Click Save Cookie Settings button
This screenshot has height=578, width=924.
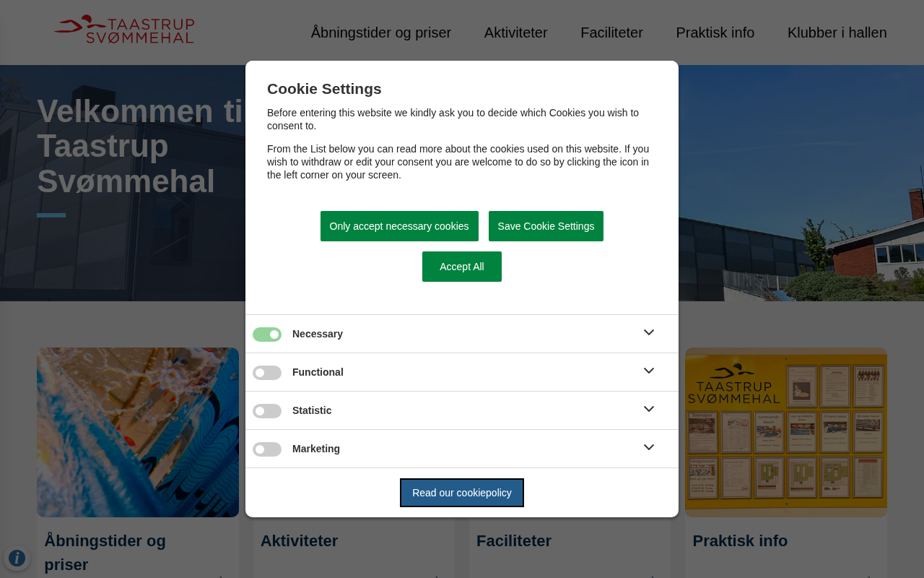546,226
